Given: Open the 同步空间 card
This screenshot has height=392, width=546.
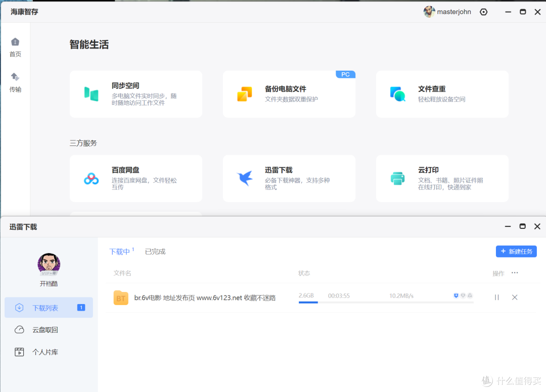Looking at the screenshot, I should (x=136, y=94).
